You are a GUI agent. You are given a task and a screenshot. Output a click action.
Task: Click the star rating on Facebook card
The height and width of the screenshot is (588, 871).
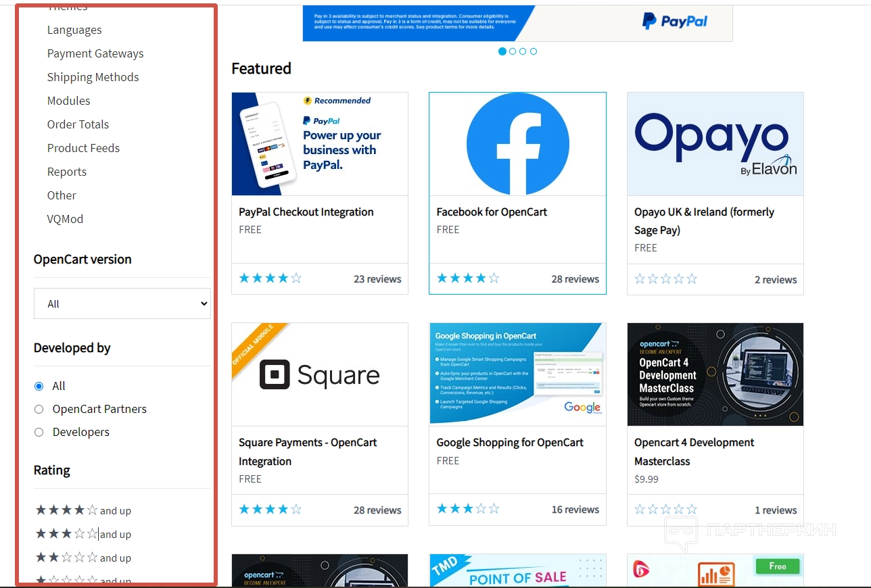tap(468, 278)
